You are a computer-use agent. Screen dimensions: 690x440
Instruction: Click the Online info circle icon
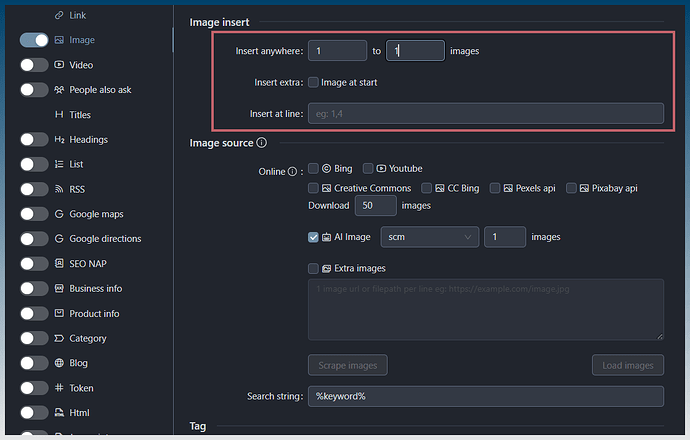(x=292, y=172)
